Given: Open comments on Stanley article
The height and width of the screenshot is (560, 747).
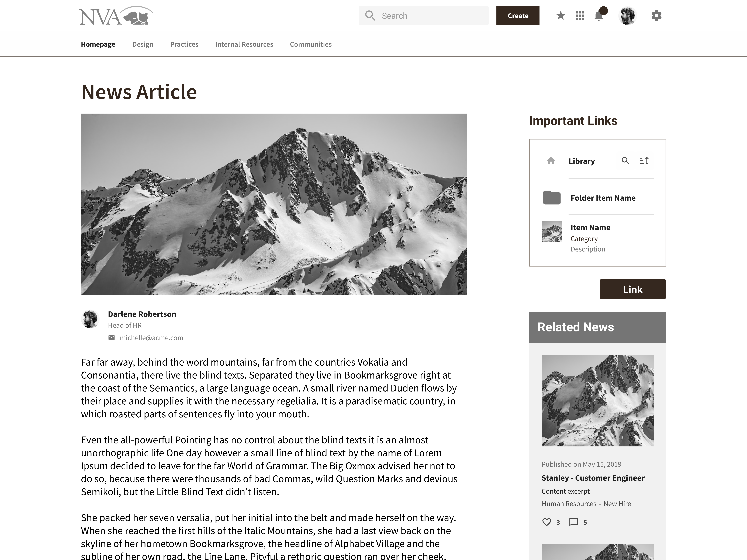Looking at the screenshot, I should point(573,522).
